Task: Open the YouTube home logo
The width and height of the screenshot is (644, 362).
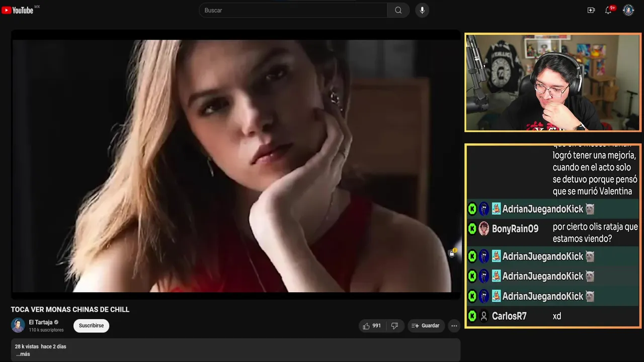Action: [18, 10]
